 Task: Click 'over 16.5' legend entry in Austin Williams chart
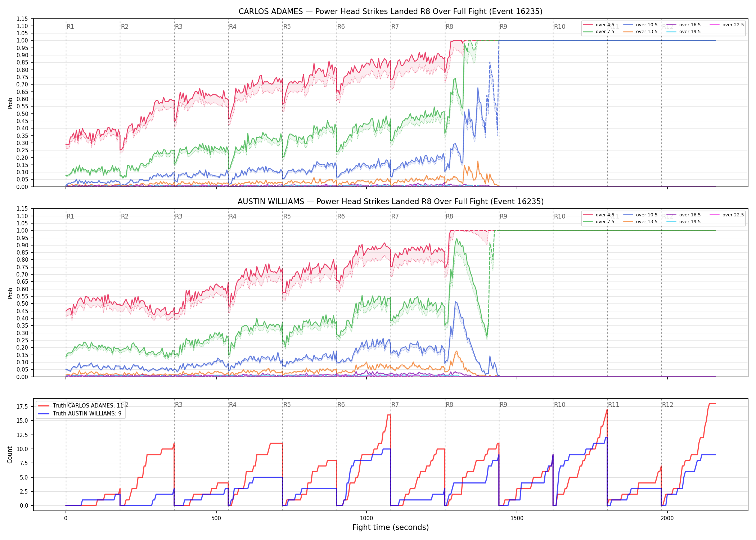pos(683,215)
